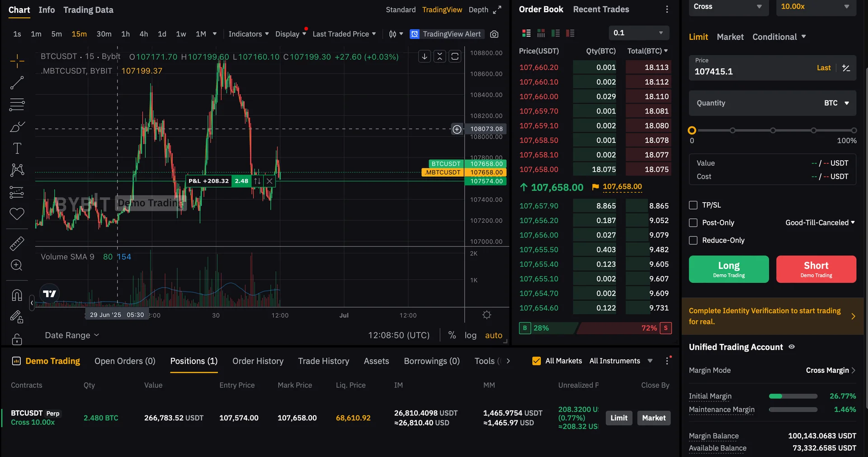Open the Order History tab
Screen dimensions: 868x457
pyautogui.click(x=258, y=361)
